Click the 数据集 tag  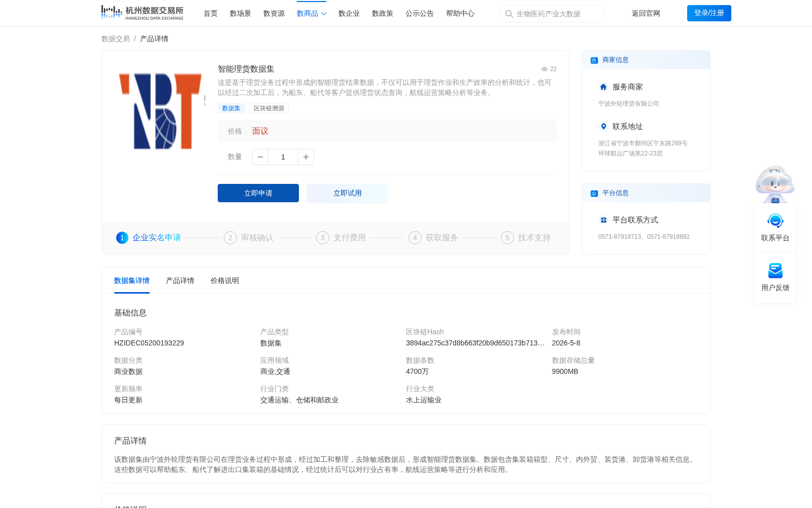pyautogui.click(x=231, y=108)
